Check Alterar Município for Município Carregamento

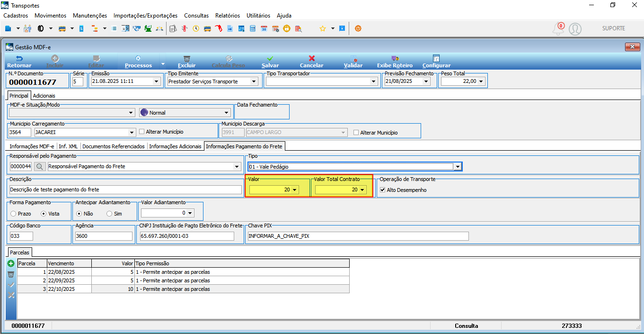coord(141,132)
